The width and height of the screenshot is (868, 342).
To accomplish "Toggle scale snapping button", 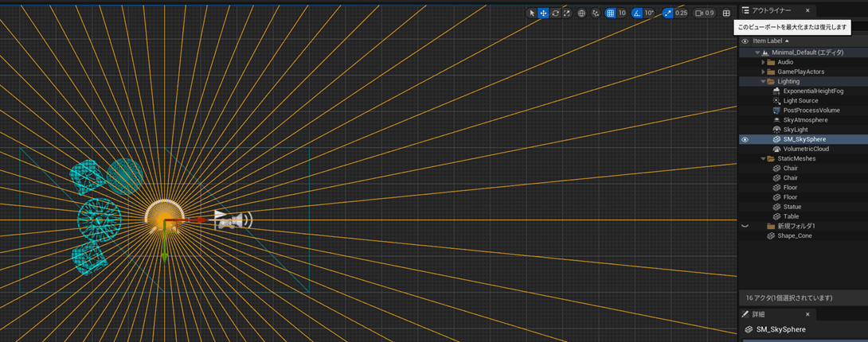I will [667, 14].
